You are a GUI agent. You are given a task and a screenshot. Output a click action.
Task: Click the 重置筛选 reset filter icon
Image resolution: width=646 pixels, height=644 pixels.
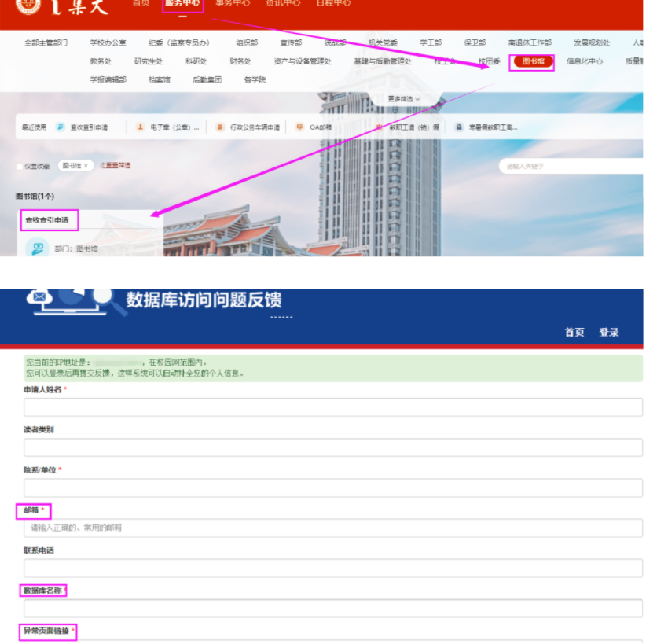(x=102, y=166)
